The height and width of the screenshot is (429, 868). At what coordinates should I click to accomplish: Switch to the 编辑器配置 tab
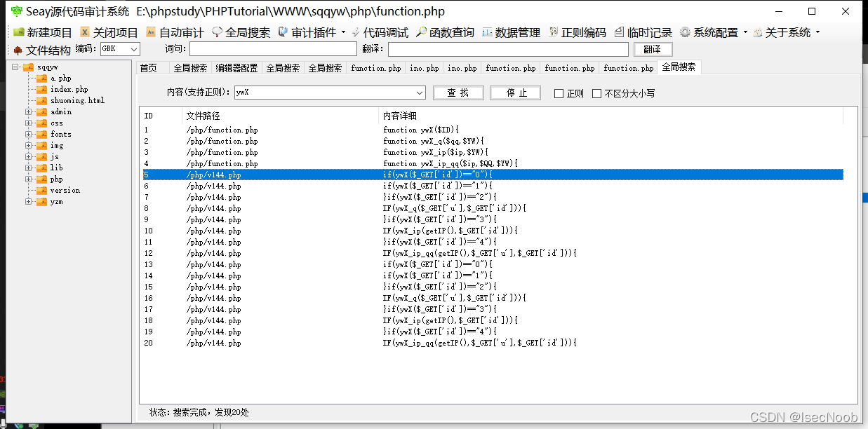236,68
